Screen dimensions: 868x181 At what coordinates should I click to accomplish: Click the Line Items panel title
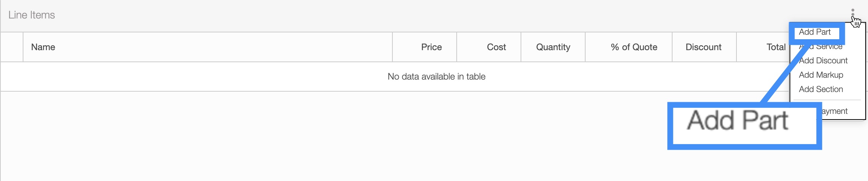tap(32, 15)
